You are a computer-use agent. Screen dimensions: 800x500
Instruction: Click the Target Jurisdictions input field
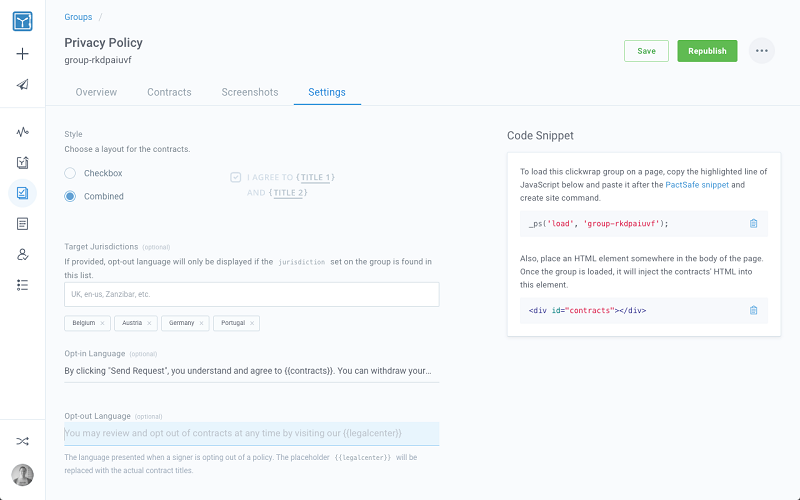pyautogui.click(x=251, y=294)
